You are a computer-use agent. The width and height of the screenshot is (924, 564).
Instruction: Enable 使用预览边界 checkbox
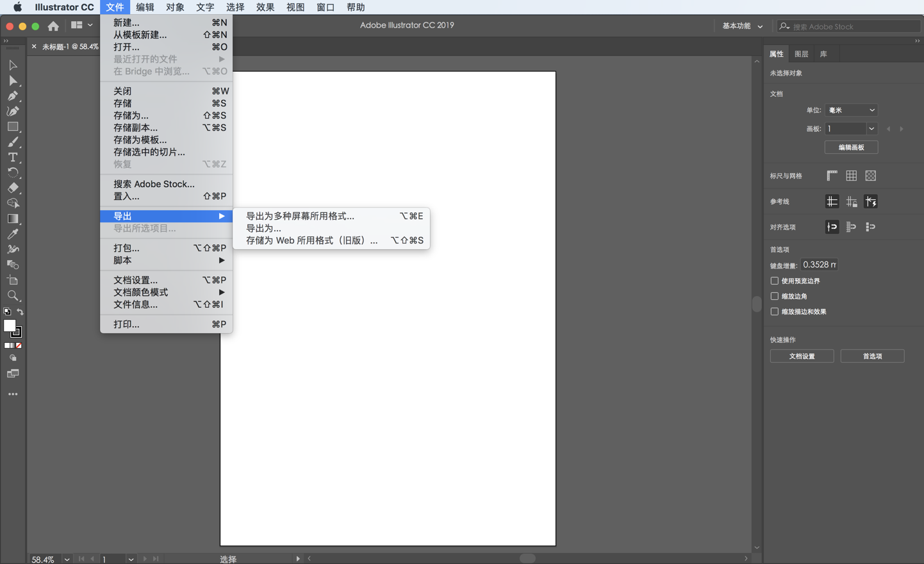[775, 281]
